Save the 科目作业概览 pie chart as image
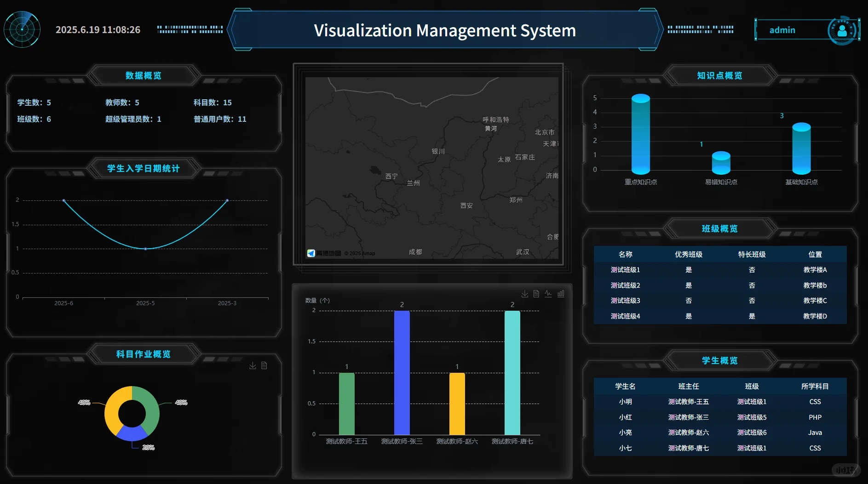Screen dimensions: 868x484 pyautogui.click(x=253, y=365)
